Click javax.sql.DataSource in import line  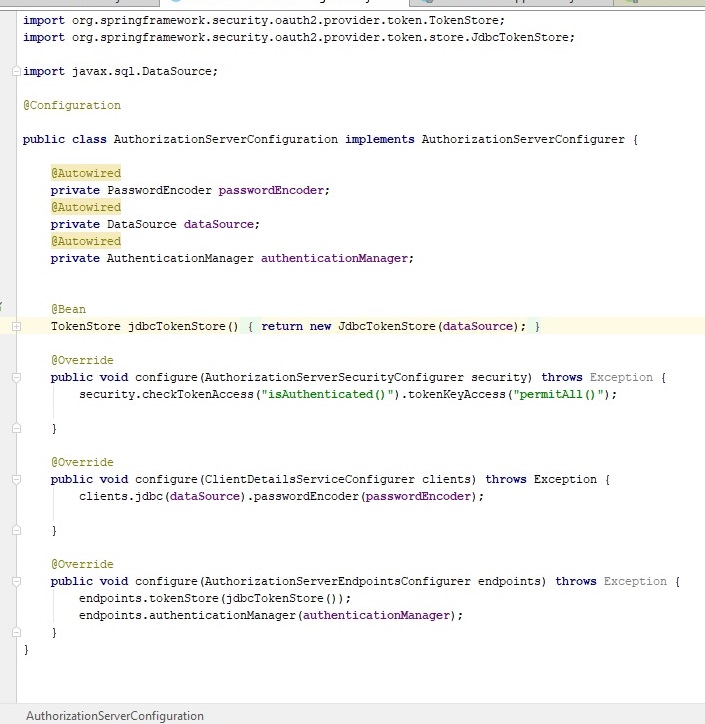tap(142, 71)
